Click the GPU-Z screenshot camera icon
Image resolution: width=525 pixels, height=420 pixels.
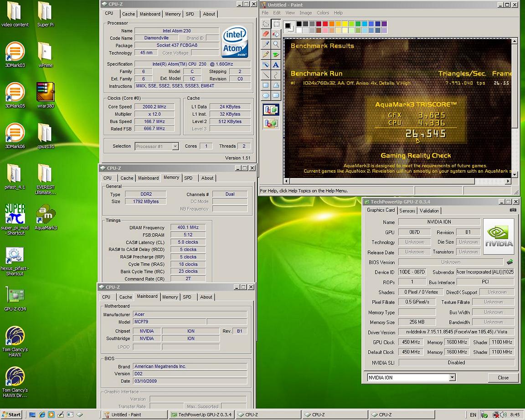point(513,210)
